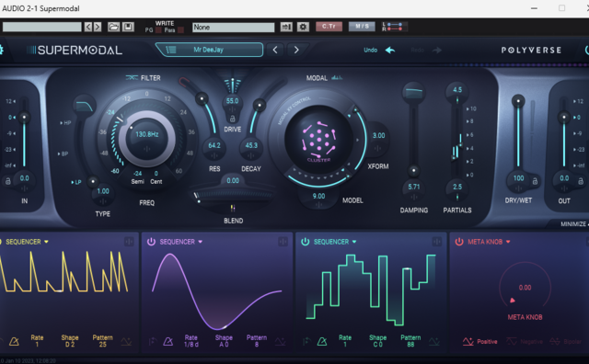The height and width of the screenshot is (364, 589).
Task: Toggle the Meta Knob power button
Action: [x=459, y=242]
